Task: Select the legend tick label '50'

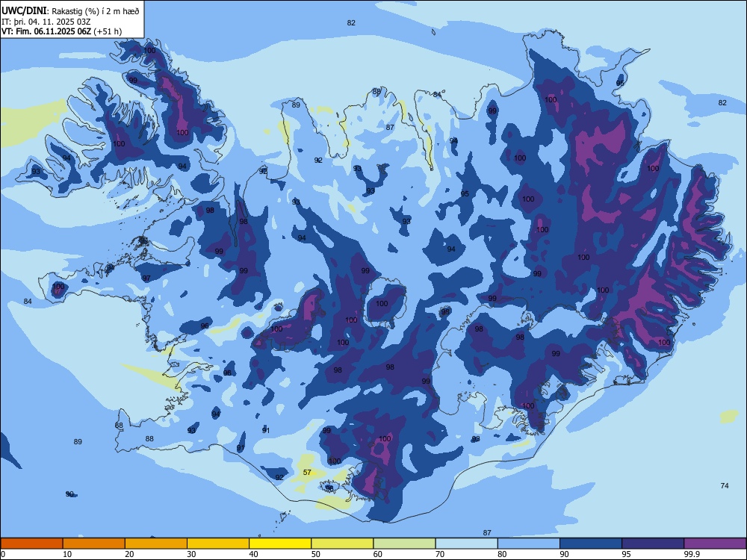Action: click(x=316, y=554)
